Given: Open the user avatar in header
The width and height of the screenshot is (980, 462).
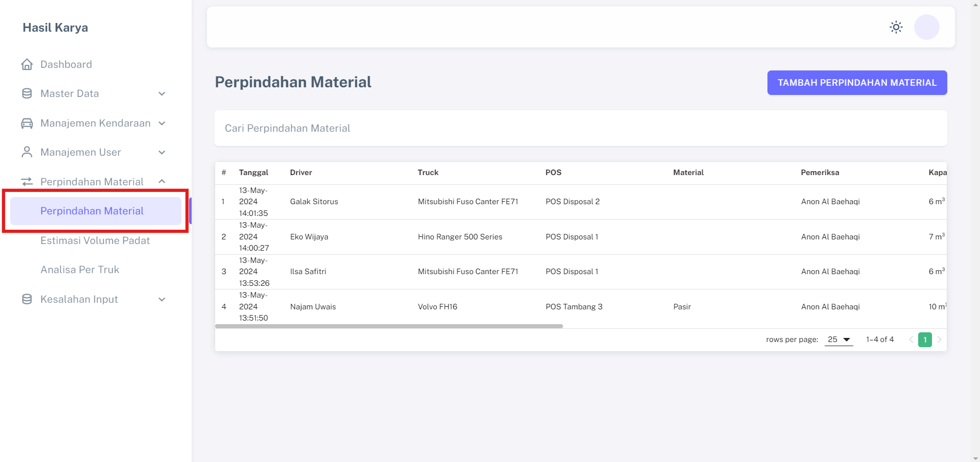Looking at the screenshot, I should (926, 27).
